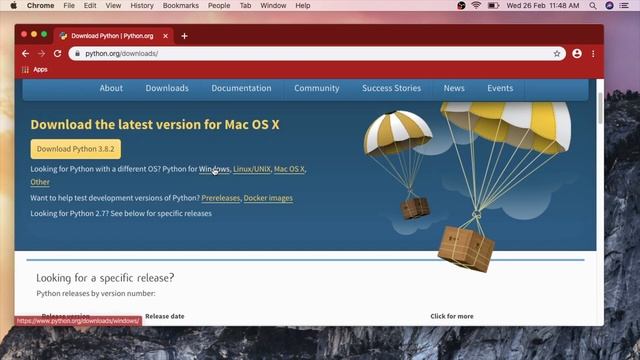The image size is (640, 360).
Task: Follow the Linux/UNIX link
Action: click(x=252, y=169)
